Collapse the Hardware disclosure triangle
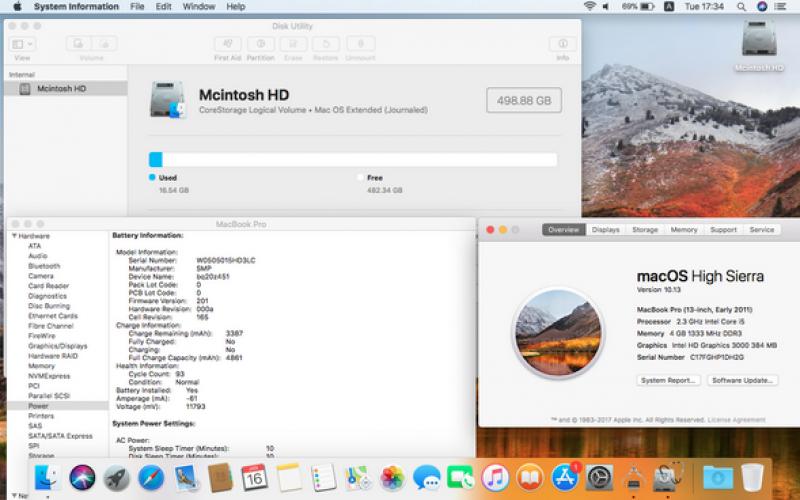 point(14,236)
